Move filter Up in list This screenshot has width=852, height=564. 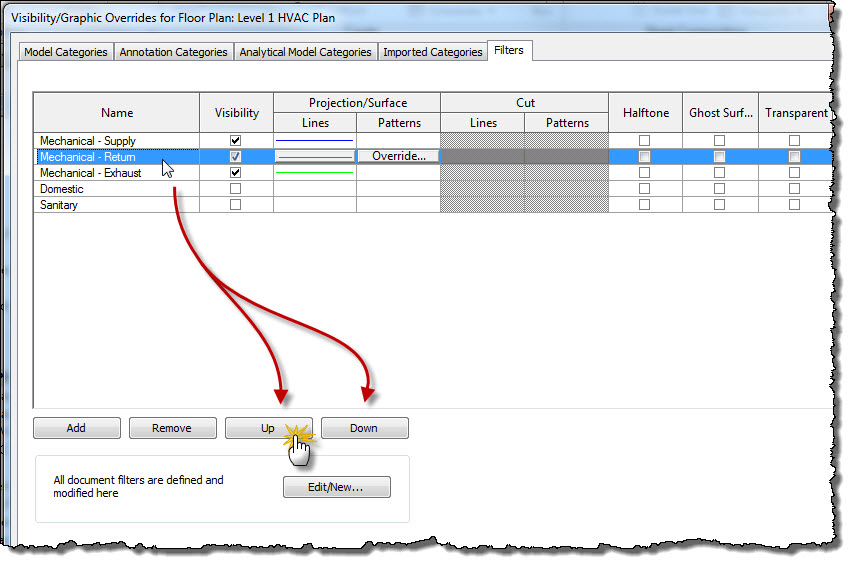[x=268, y=428]
